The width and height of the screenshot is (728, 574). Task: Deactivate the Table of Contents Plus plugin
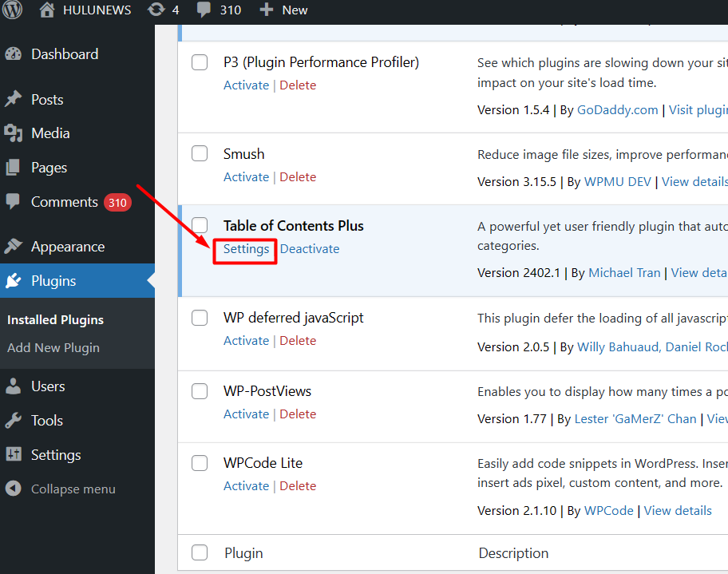tap(310, 249)
